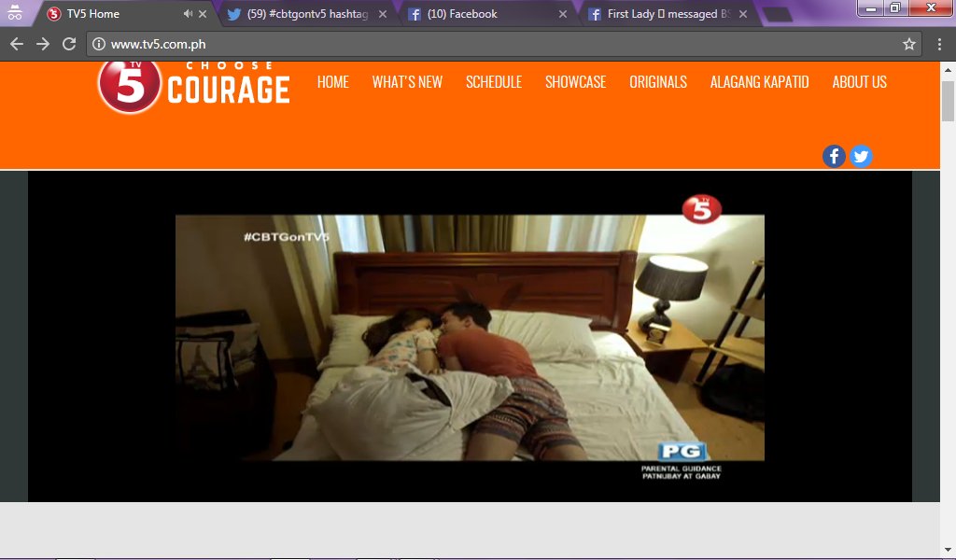Viewport: 956px width, 560px height.
Task: Bookmark this page with the star icon
Action: (909, 44)
